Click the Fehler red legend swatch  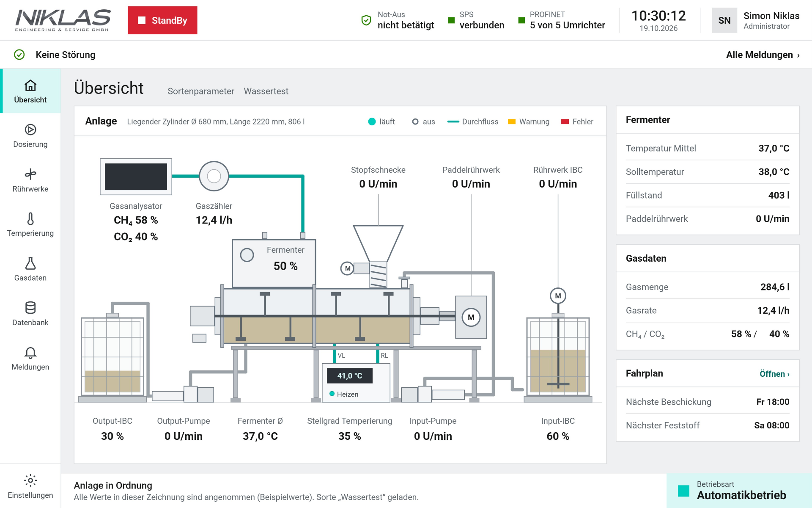pos(565,121)
